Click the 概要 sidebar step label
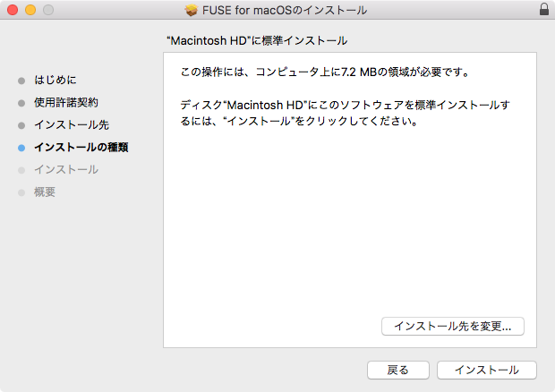Viewport: 555px width, 392px height. [x=45, y=192]
